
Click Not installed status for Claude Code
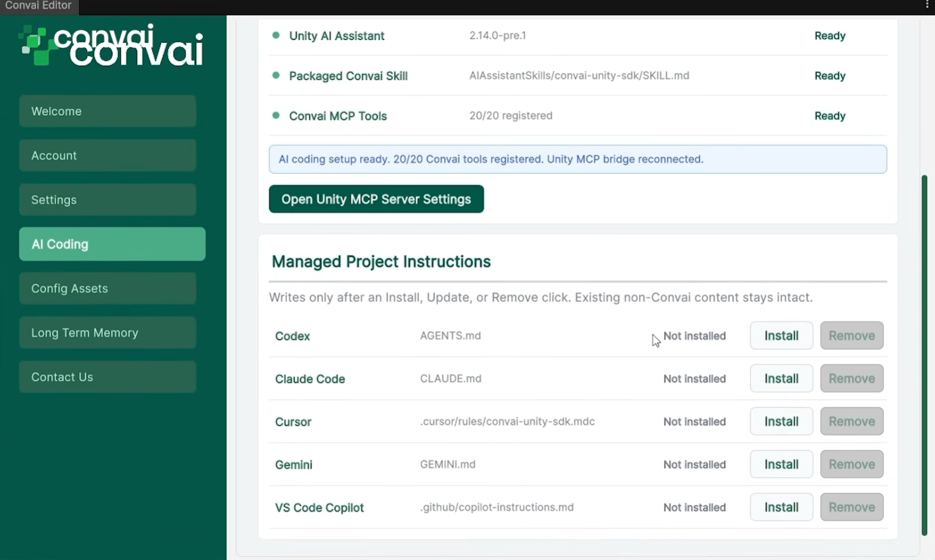point(694,379)
